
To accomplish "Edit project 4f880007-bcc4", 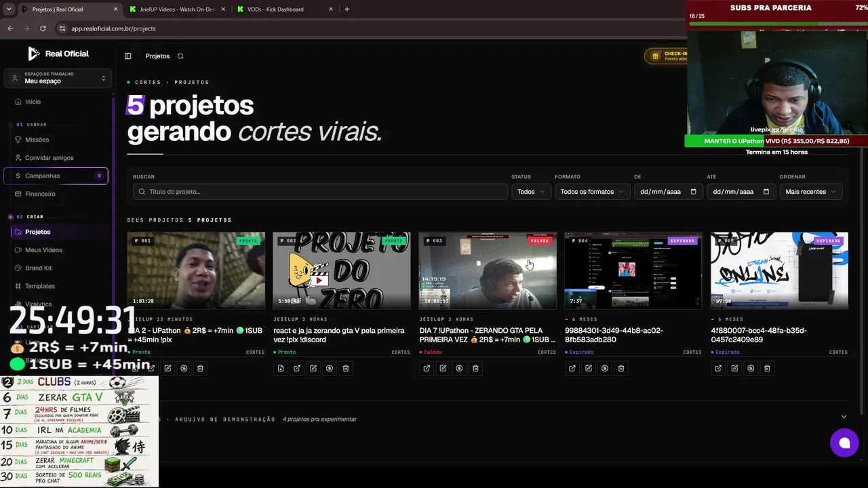I will coord(734,368).
